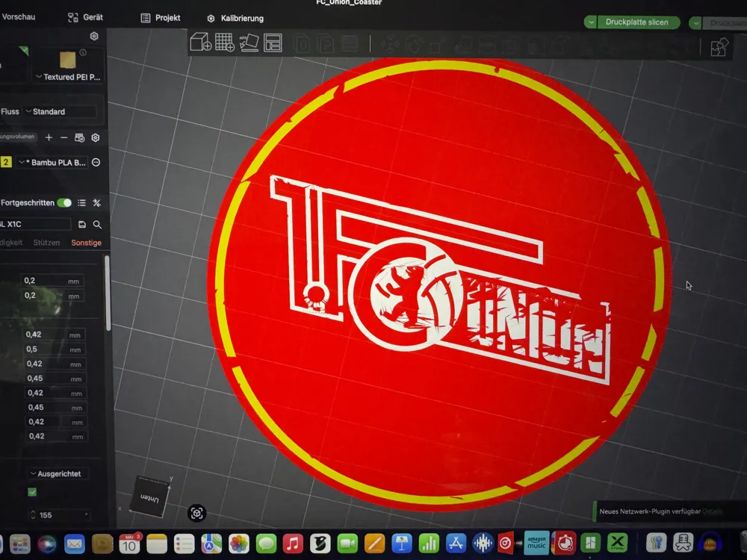Open dropdown arrow left of Druckplatte slicen

pyautogui.click(x=590, y=22)
